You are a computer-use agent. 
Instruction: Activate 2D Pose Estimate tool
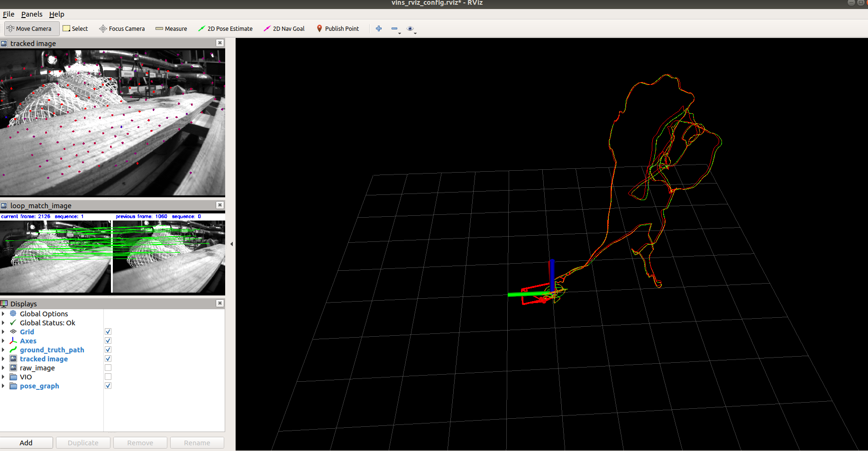(x=225, y=28)
